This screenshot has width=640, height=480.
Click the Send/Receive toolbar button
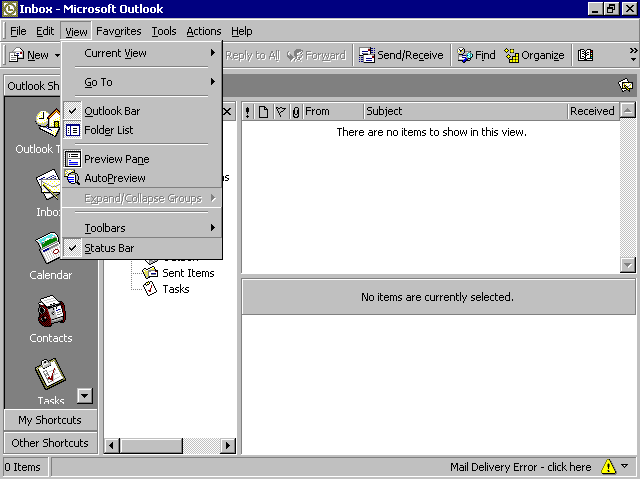click(x=401, y=55)
